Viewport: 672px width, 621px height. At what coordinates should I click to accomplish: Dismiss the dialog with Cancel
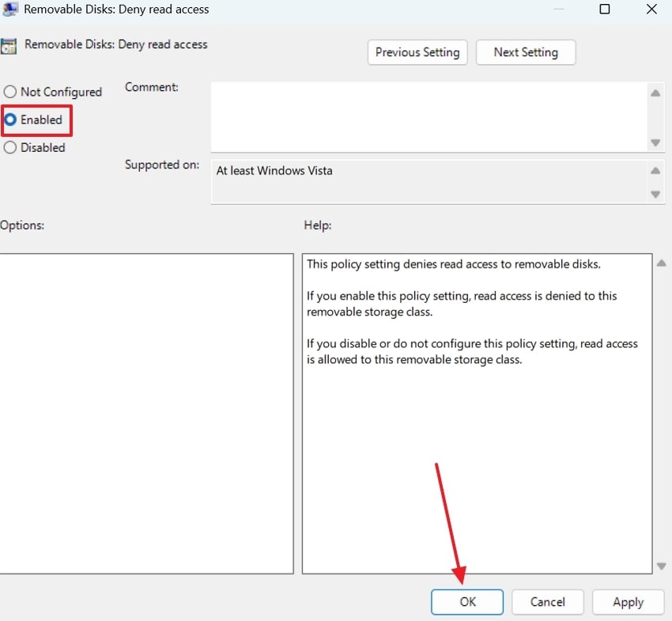(x=547, y=602)
